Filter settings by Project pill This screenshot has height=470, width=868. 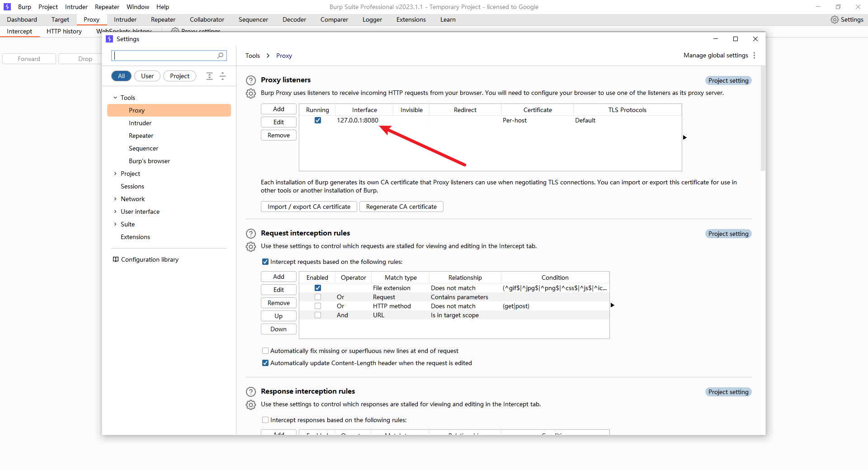coord(179,76)
